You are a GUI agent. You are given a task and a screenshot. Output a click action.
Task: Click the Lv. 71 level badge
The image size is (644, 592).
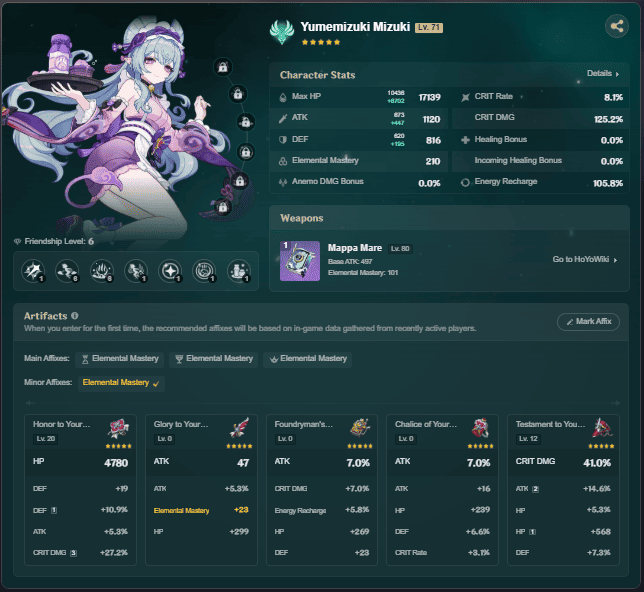click(429, 28)
